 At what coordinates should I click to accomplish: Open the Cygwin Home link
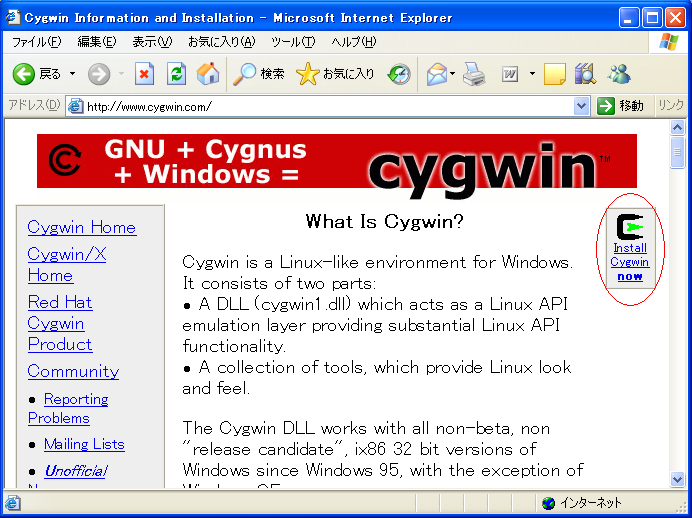(82, 227)
